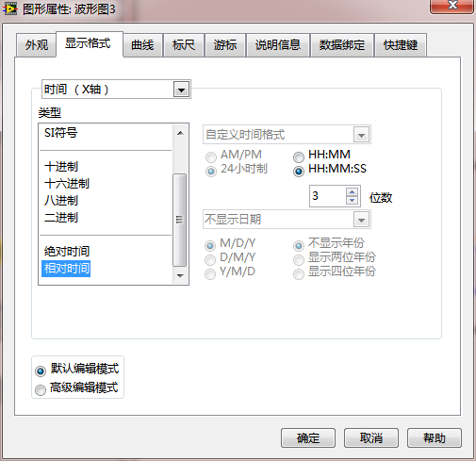
Task: Select the AM/PM radio button
Action: coord(211,156)
